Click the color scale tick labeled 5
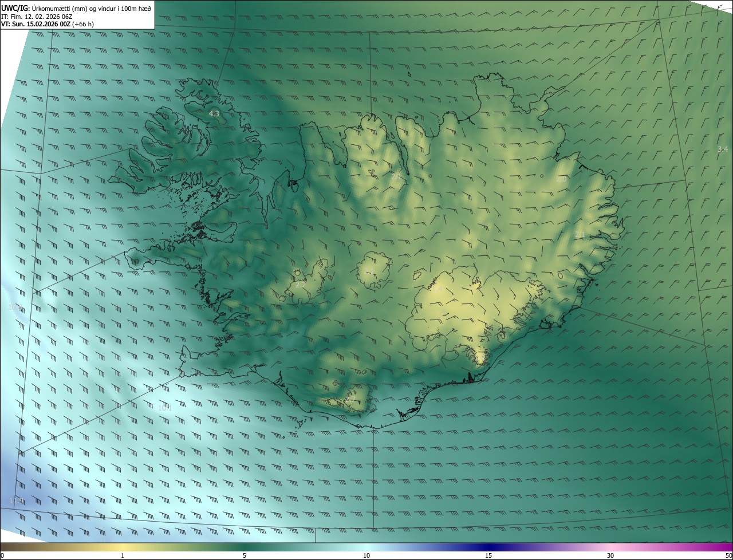733x560 pixels. [245, 555]
